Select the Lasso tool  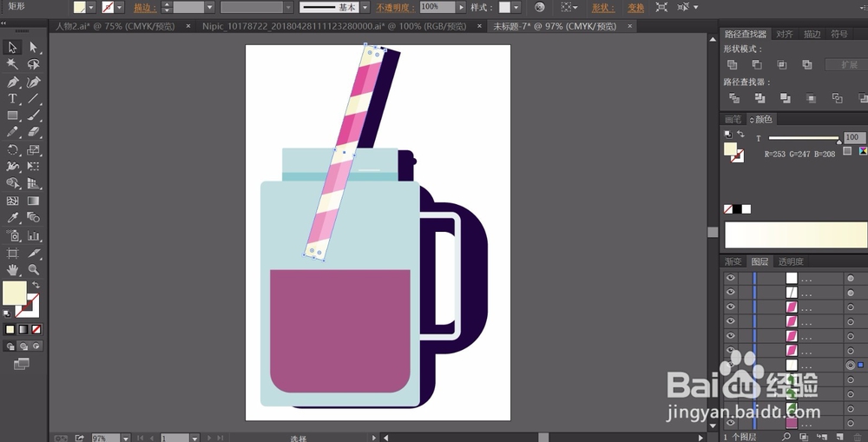[33, 65]
